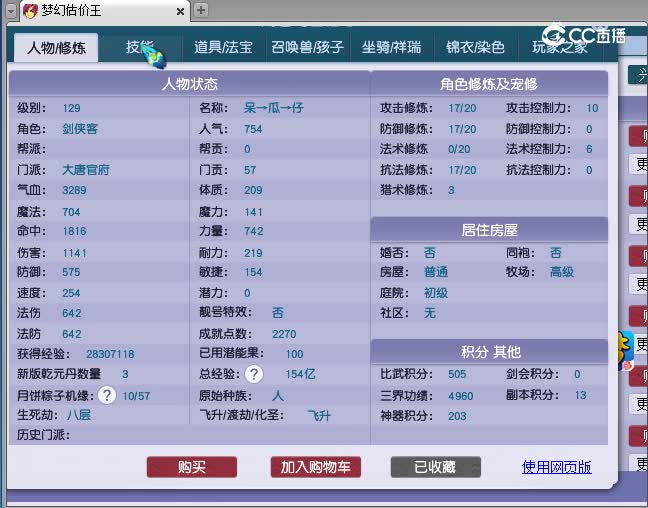Viewport: 648px width, 508px height.
Task: Click the role value 剑侠客
Action: [80, 129]
